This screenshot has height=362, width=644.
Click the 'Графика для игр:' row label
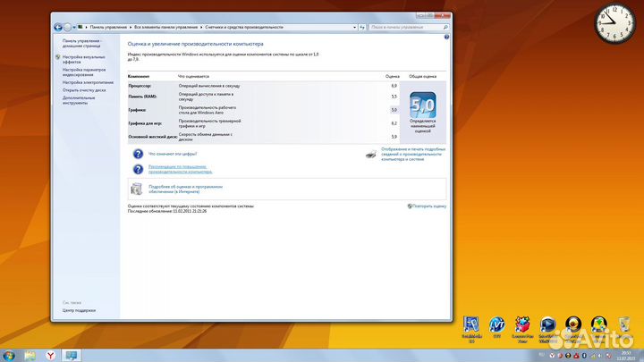(x=145, y=123)
